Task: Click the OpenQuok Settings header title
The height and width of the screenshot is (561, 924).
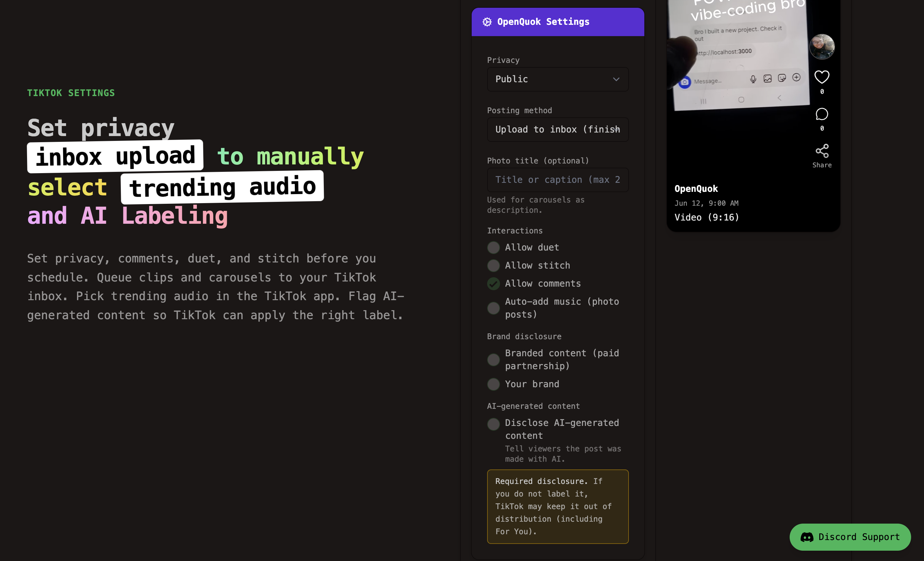Action: [543, 22]
